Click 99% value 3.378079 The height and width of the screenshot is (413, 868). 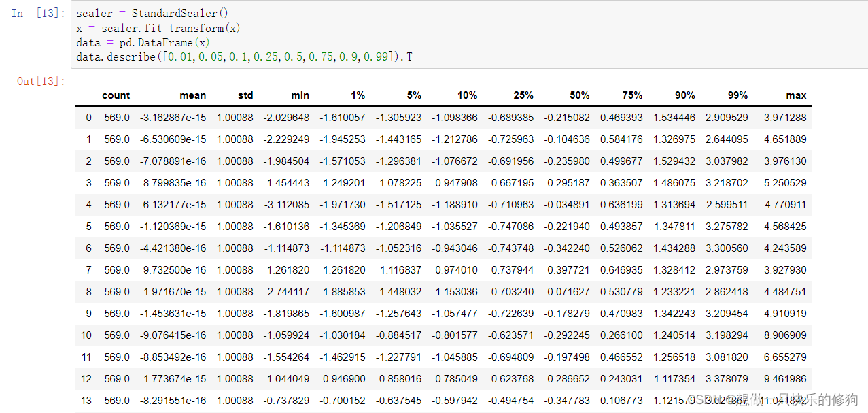[x=727, y=378]
